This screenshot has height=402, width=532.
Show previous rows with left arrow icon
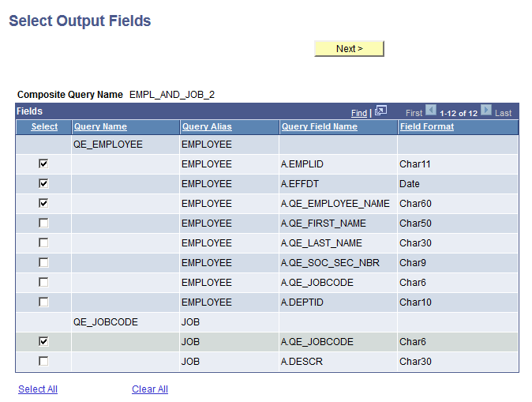point(430,110)
